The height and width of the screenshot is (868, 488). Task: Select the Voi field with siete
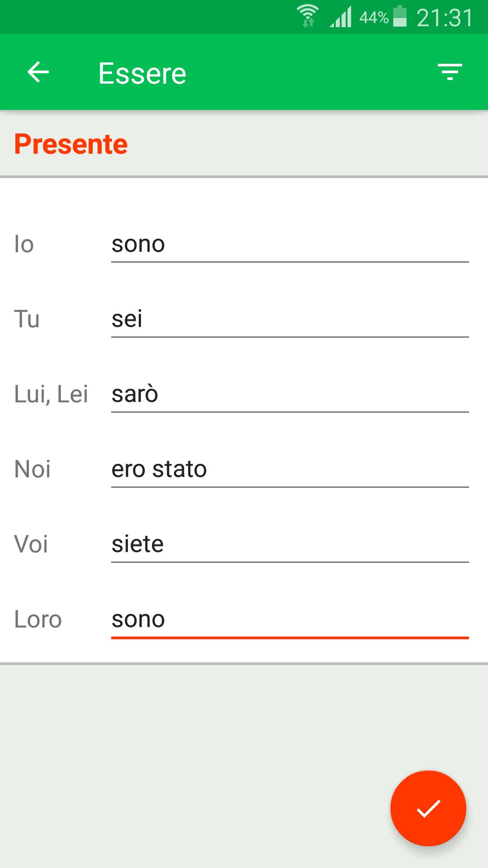click(290, 545)
